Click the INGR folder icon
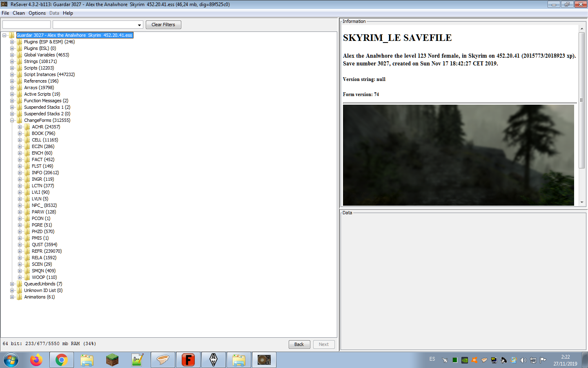 (27, 179)
